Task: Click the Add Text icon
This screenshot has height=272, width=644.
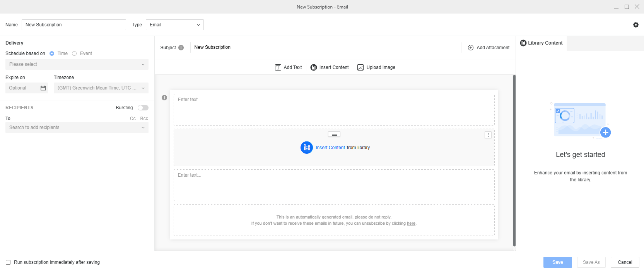Action: point(278,67)
